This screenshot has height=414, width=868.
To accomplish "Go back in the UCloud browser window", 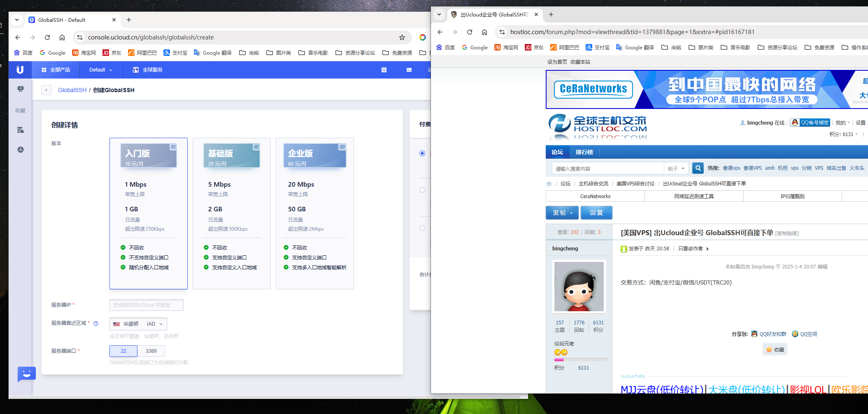I will click(x=18, y=37).
